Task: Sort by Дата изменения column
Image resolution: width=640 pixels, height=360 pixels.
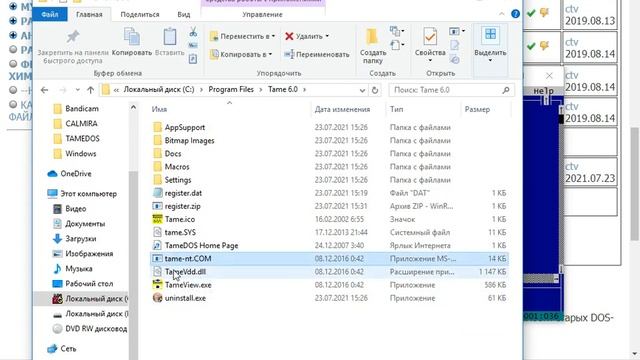Action: click(342, 109)
